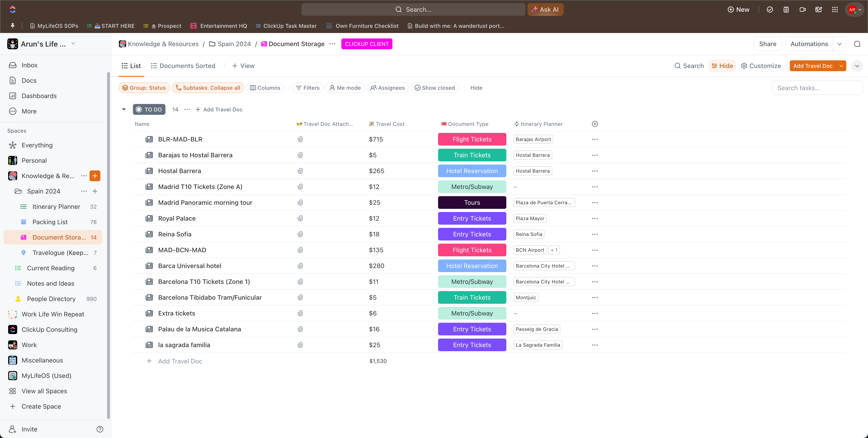This screenshot has width=868, height=438.
Task: Open the Add Travel Doc dropdown arrow
Action: (x=841, y=66)
